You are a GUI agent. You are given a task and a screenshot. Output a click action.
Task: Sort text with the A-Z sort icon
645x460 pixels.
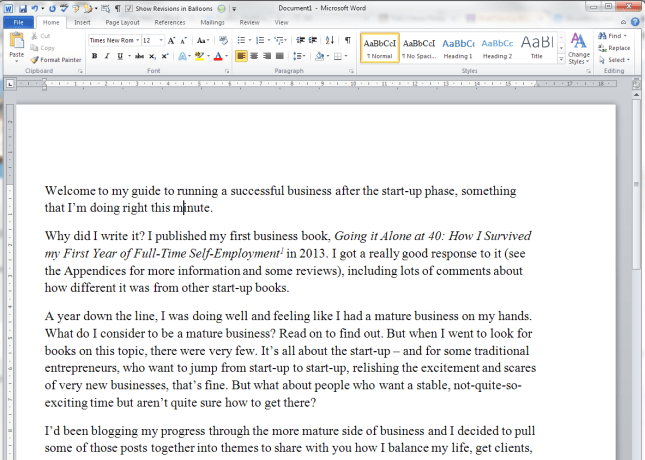click(x=329, y=40)
